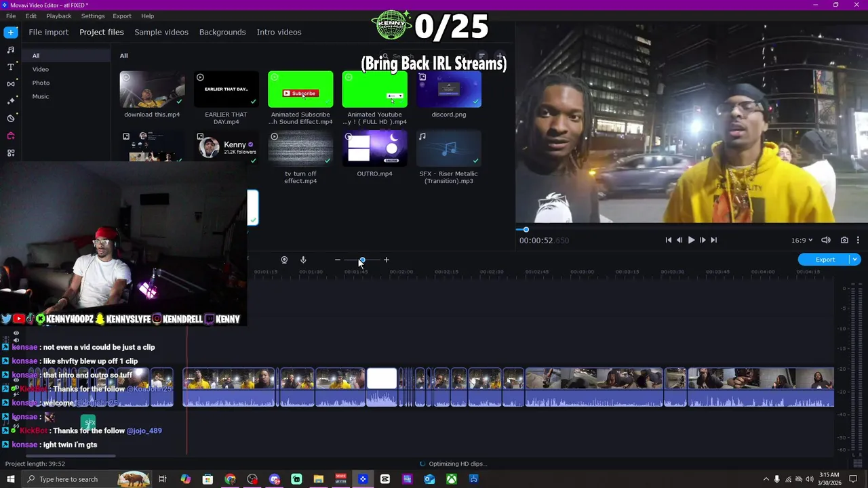Viewport: 868px width, 488px height.
Task: Zoom in timeline with plus icon
Action: 387,260
